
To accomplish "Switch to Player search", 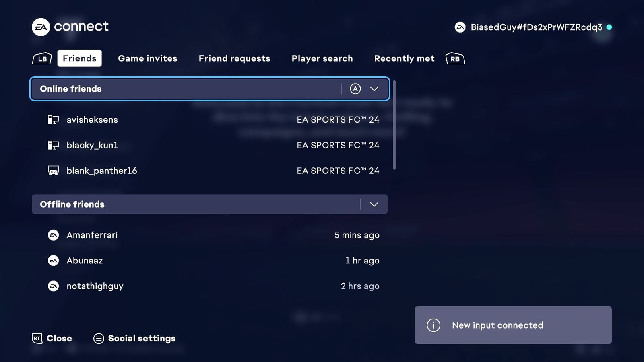I will click(322, 58).
